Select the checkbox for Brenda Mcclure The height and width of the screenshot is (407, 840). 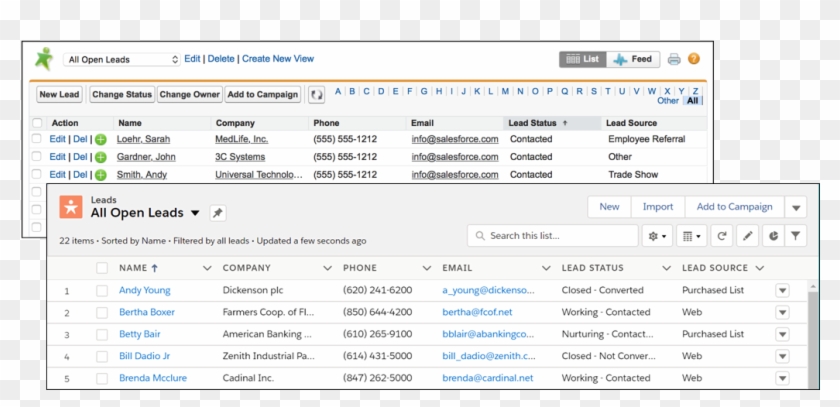pyautogui.click(x=102, y=379)
